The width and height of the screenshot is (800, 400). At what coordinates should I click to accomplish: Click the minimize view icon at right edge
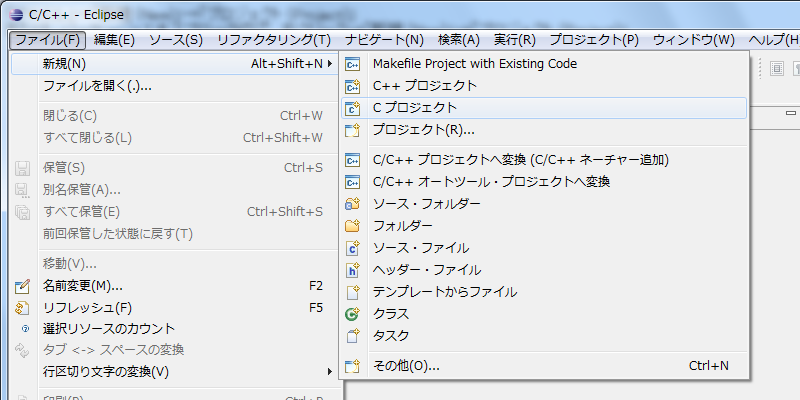tap(791, 113)
